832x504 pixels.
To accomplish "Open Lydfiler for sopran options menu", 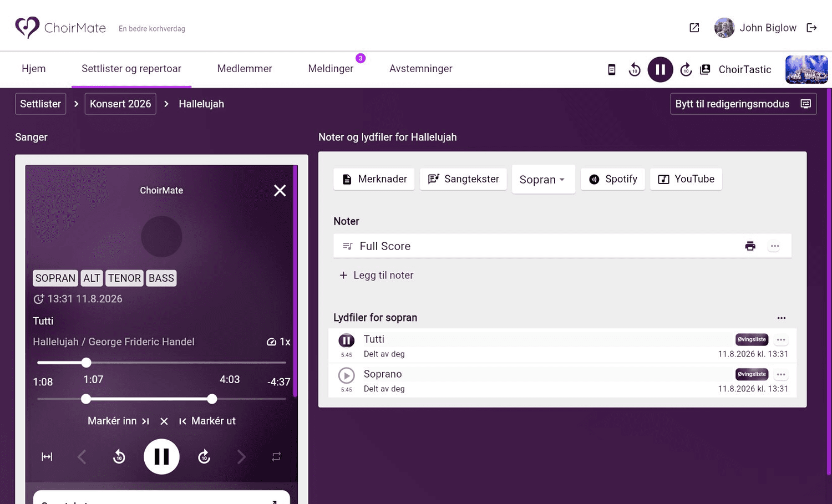I will coord(782,318).
